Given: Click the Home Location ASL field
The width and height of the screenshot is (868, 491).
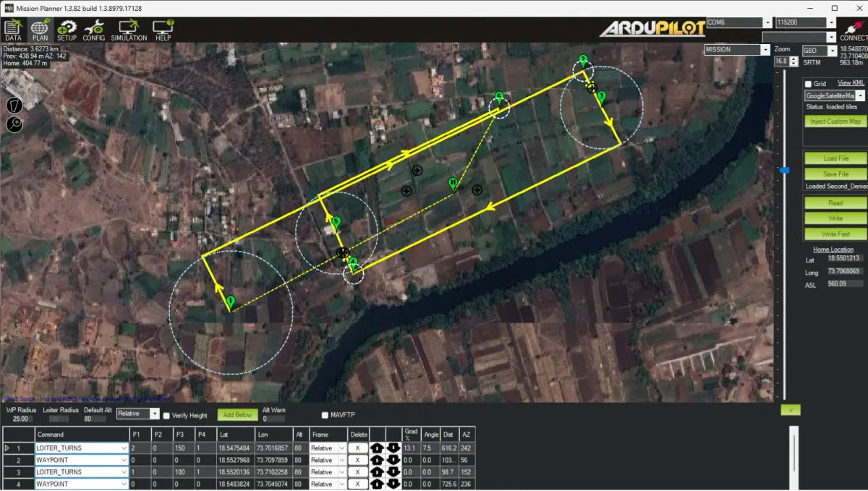Looking at the screenshot, I should coord(845,285).
